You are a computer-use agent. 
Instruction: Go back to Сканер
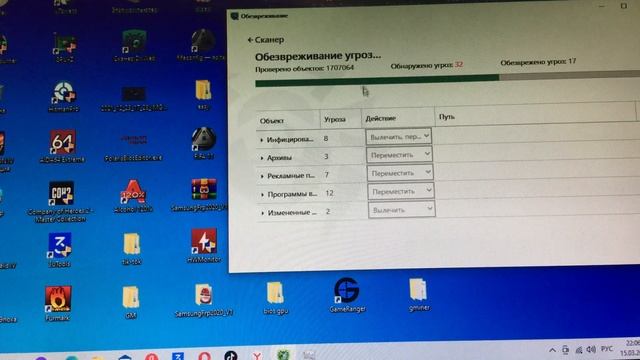tap(265, 40)
